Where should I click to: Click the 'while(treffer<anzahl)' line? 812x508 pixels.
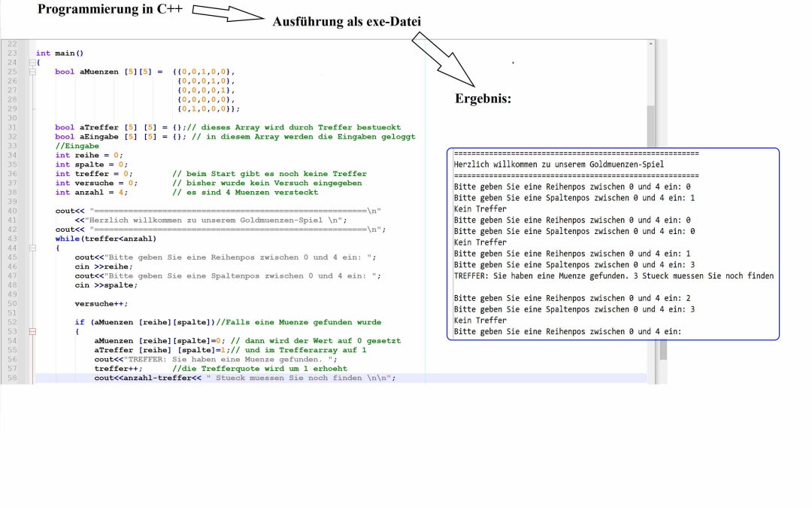[x=106, y=239]
